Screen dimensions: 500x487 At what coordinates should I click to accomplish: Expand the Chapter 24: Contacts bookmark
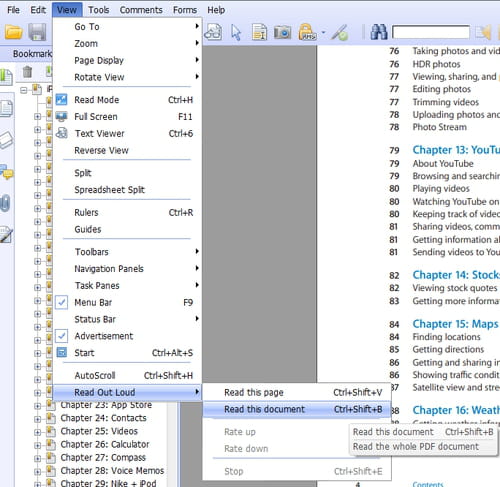37,418
